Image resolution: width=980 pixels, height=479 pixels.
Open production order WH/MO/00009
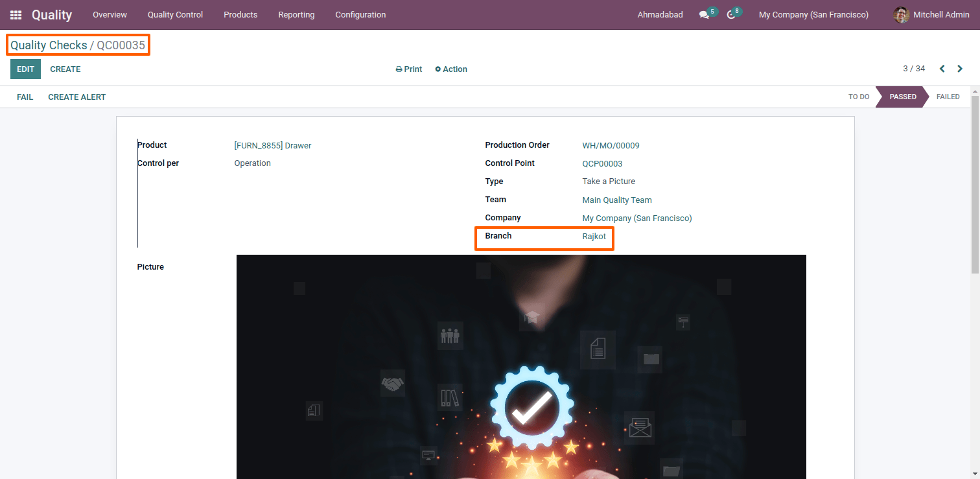[611, 146]
